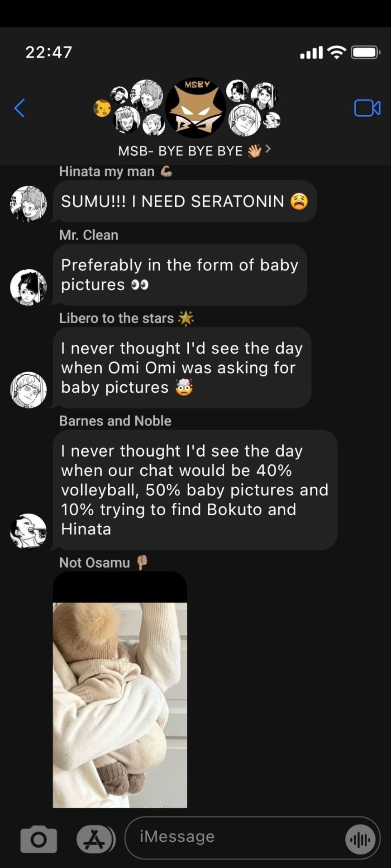
Task: Tap the back arrow to leave chat
Action: coord(19,108)
